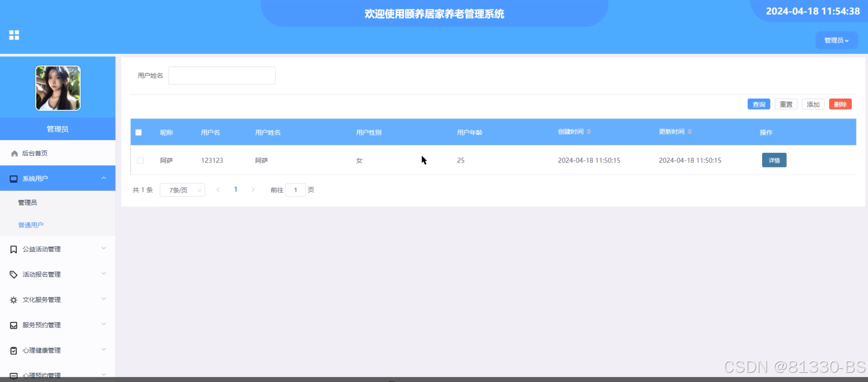
Task: Click the header clock 2024-04-18 11:54:38
Action: pyautogui.click(x=813, y=11)
